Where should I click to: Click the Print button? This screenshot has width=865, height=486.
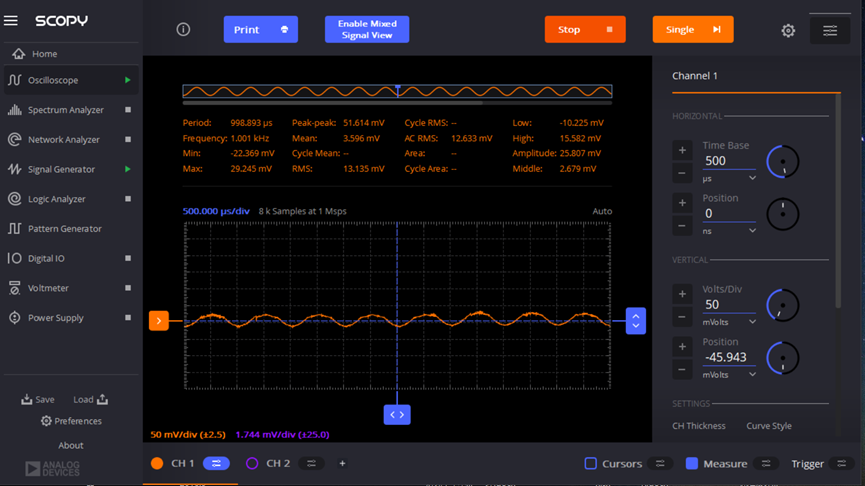point(260,29)
